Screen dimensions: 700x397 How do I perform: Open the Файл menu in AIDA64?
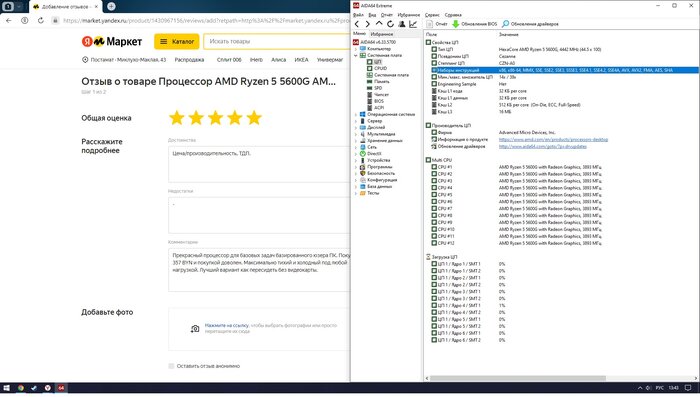tap(358, 15)
